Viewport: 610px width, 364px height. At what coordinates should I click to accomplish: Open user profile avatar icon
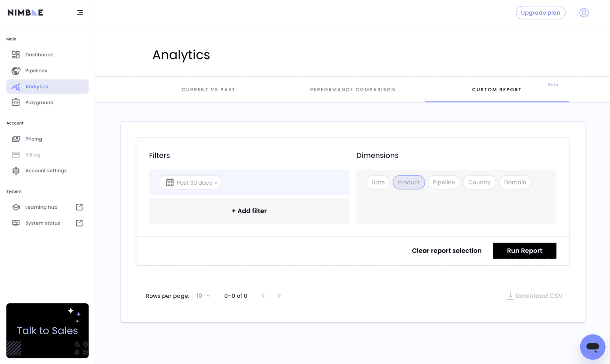pyautogui.click(x=584, y=13)
